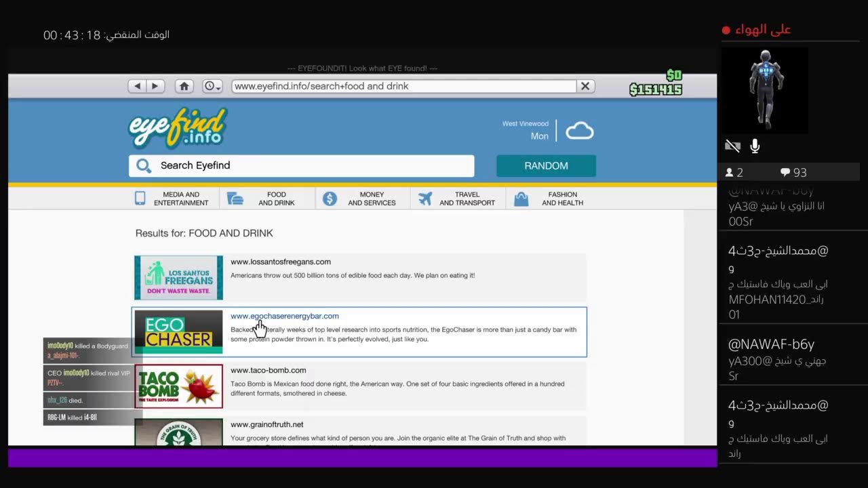The height and width of the screenshot is (488, 868).
Task: Click the phone Media category icon
Action: [x=140, y=199]
